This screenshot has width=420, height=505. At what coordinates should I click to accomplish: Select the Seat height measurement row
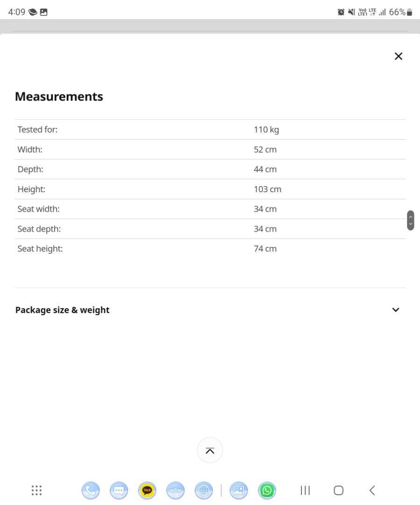[x=210, y=249]
